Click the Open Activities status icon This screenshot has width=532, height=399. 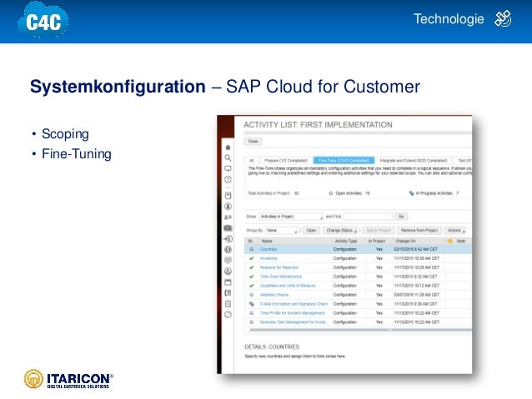[x=331, y=193]
